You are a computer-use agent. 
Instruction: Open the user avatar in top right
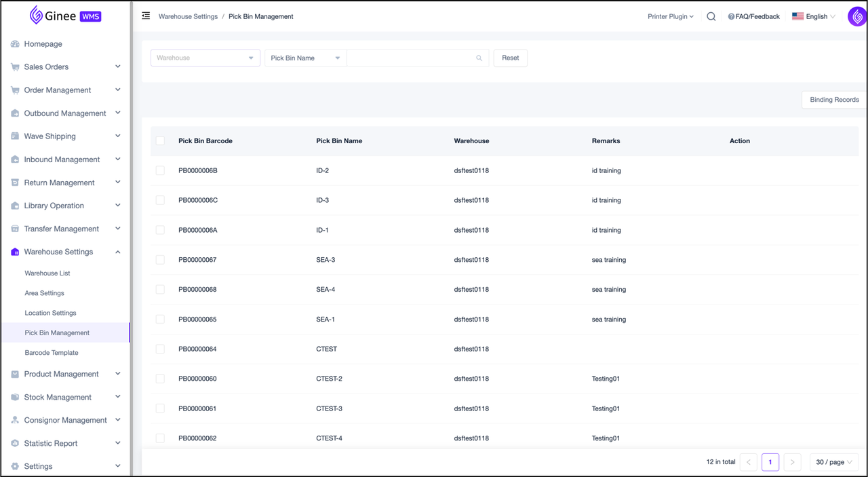[856, 16]
